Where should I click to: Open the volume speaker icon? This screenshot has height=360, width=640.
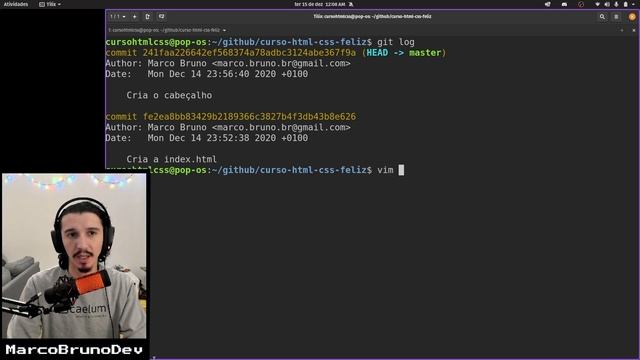(x=607, y=4)
